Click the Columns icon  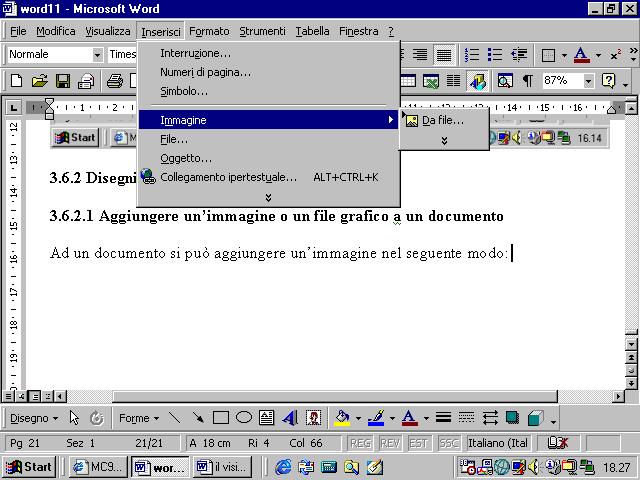tap(453, 81)
